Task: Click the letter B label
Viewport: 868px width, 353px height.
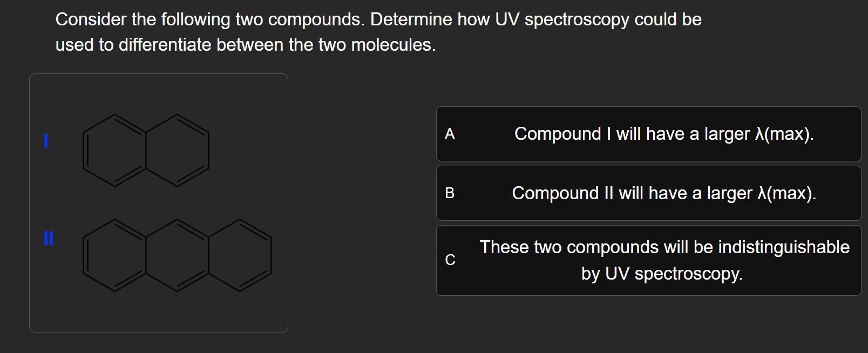Action: (450, 193)
